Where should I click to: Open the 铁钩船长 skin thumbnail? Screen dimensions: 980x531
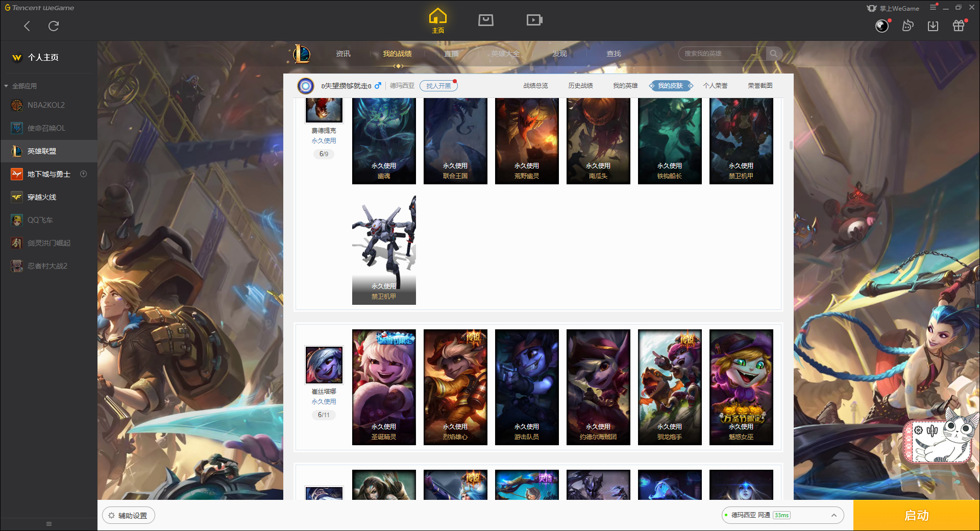click(670, 141)
